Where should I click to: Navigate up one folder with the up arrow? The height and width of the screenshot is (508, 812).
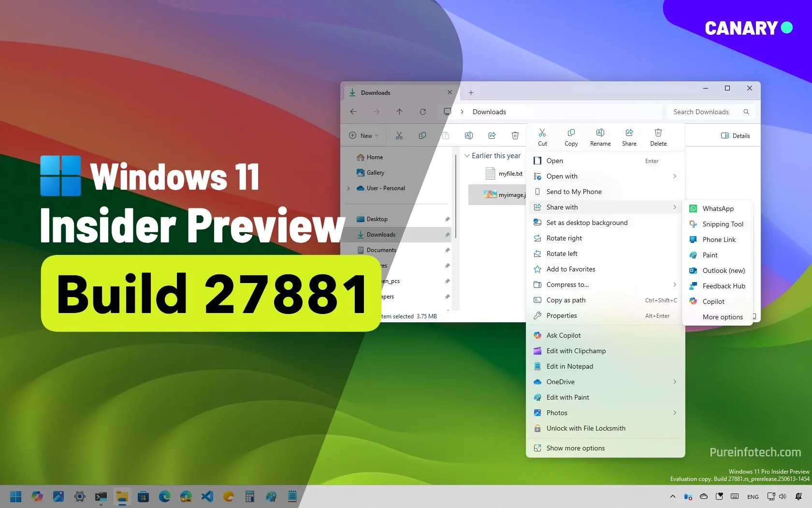[x=399, y=112]
